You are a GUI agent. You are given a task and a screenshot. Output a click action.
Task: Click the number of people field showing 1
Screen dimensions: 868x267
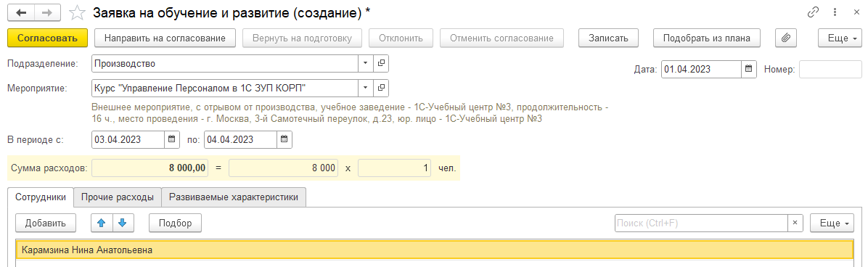(394, 168)
